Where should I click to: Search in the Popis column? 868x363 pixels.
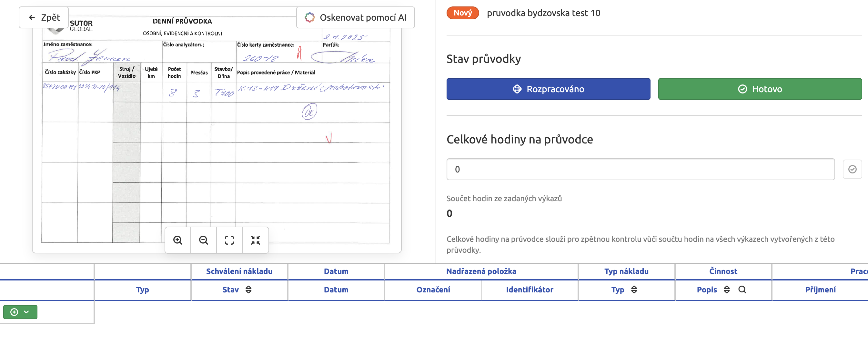742,289
